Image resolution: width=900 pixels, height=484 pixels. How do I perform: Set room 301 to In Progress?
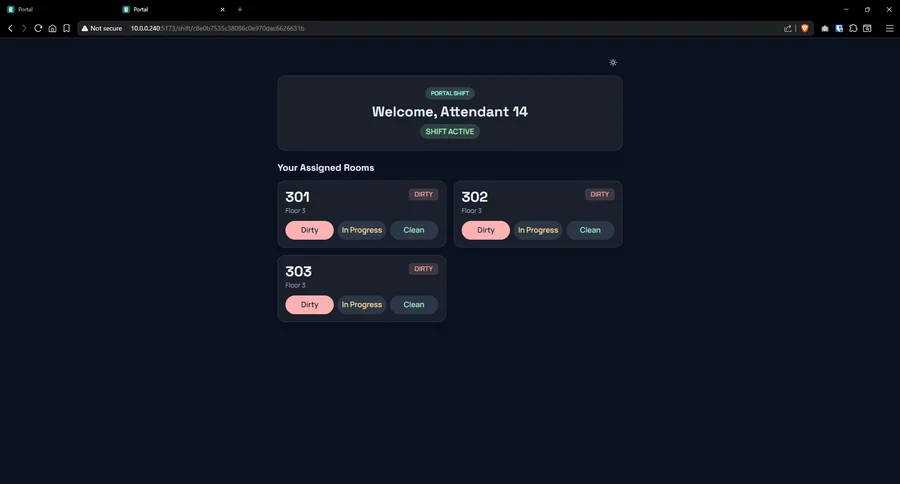[362, 230]
